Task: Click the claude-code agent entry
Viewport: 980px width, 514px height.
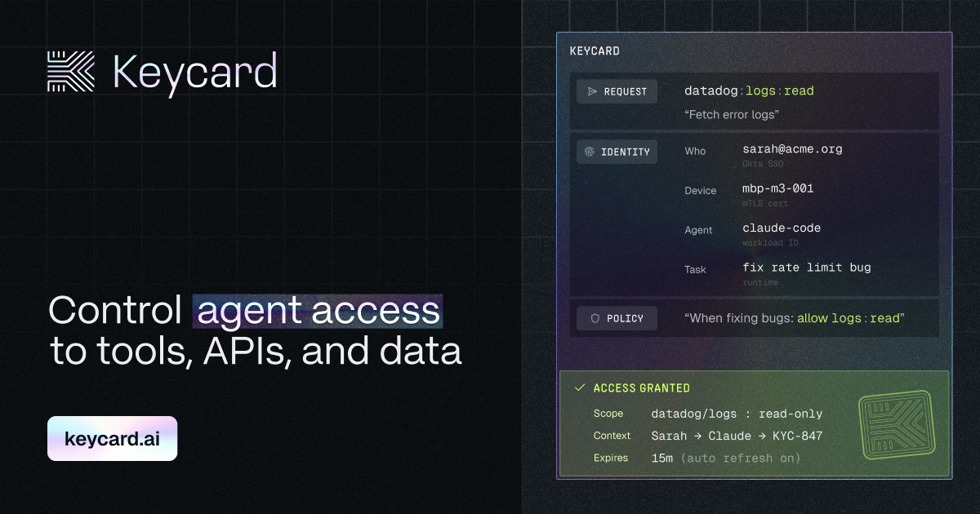Action: click(x=782, y=228)
